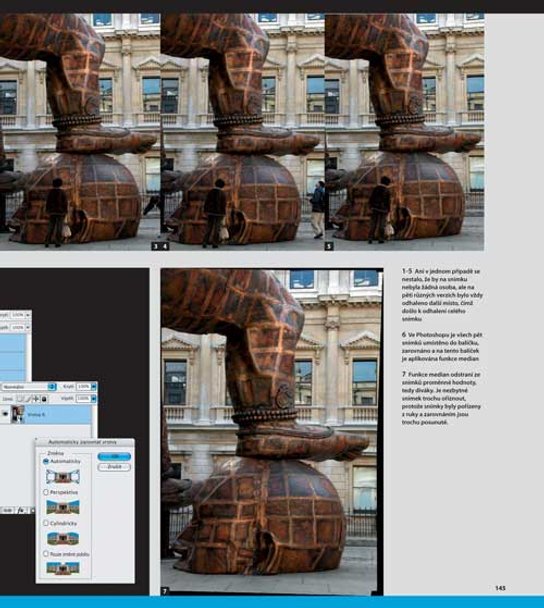Select the Automaticky layout radio button
This screenshot has width=544, height=608.
click(x=46, y=461)
